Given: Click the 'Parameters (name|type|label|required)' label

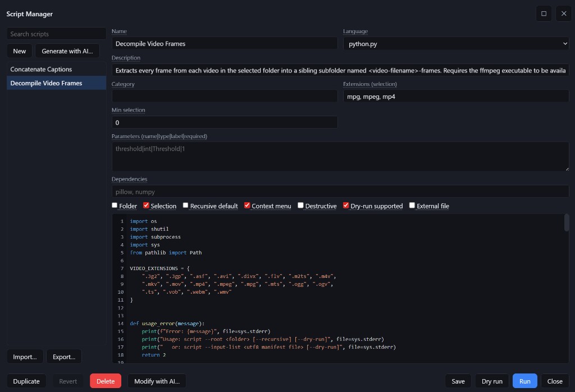Looking at the screenshot, I should coord(159,136).
